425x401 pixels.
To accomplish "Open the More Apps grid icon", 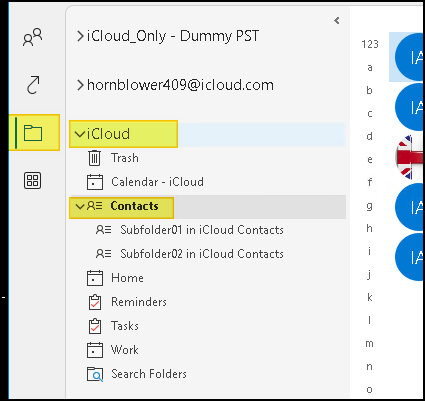I will [x=32, y=181].
